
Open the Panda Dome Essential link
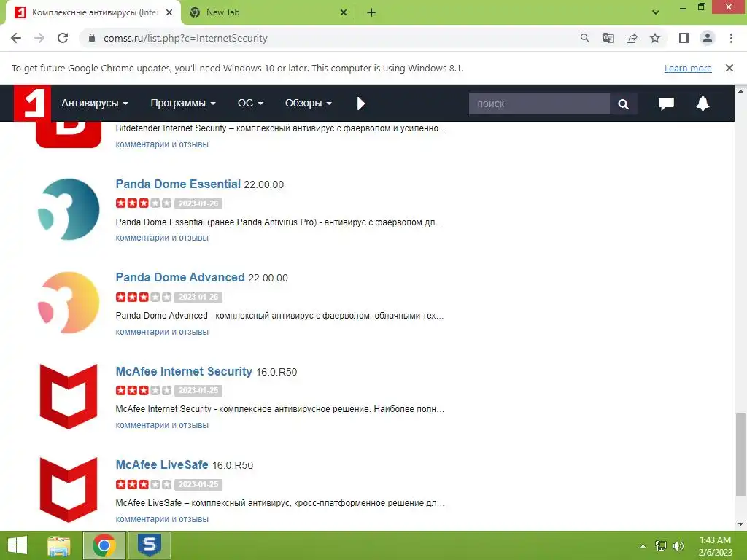pos(178,184)
